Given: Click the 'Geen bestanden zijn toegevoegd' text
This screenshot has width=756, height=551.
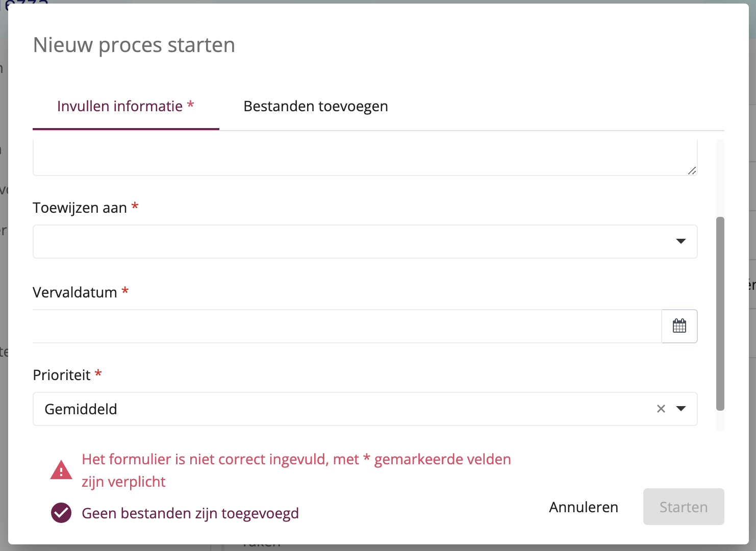Looking at the screenshot, I should pos(190,513).
